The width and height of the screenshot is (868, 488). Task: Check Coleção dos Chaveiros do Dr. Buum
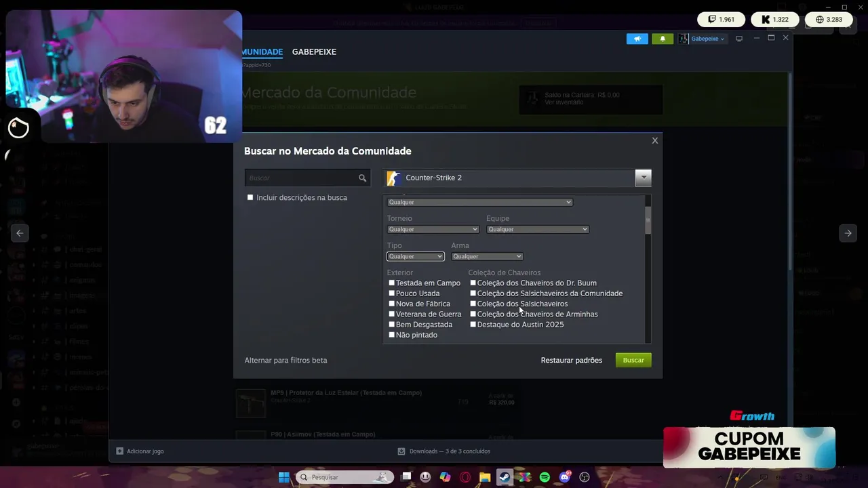(x=473, y=283)
